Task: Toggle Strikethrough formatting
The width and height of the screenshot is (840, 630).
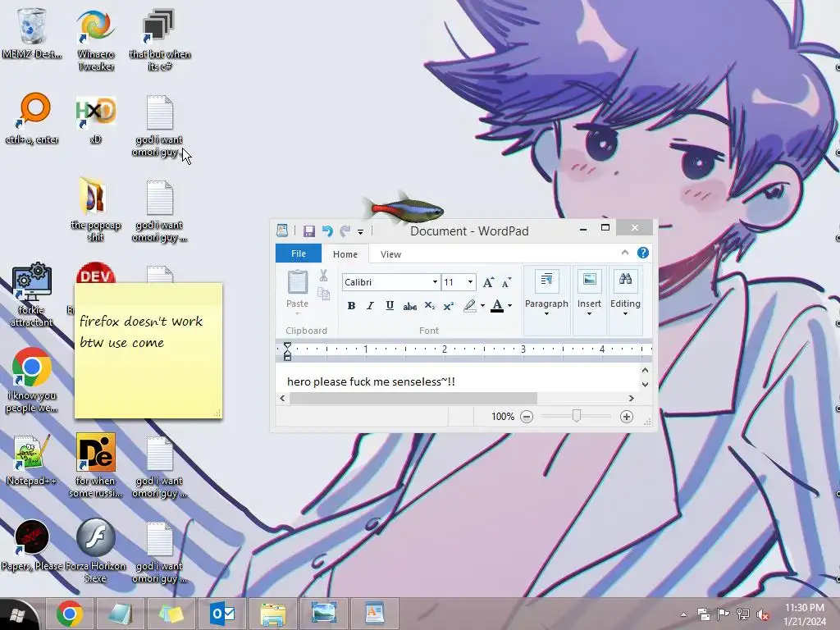Action: [410, 306]
